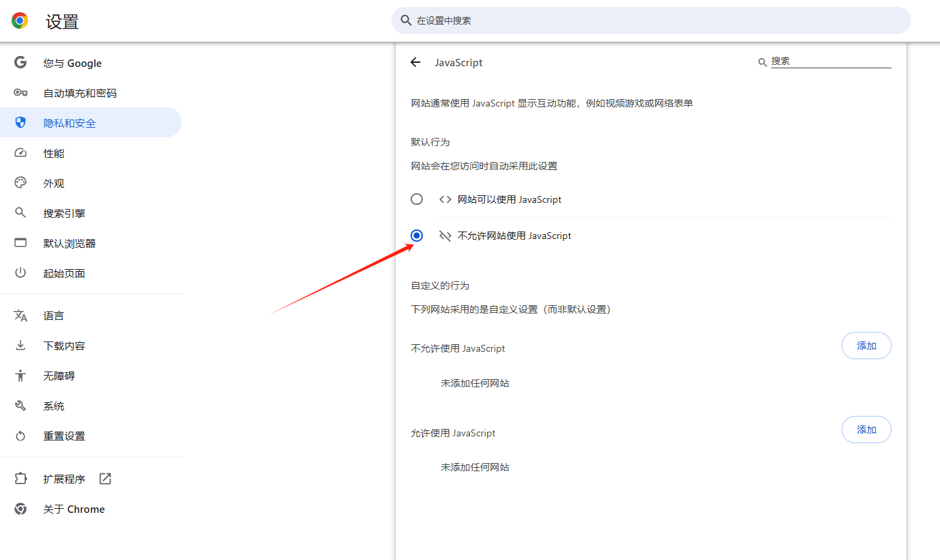Click the external link icon beside 扩展程序
Screen dimensions: 940x560
(105, 479)
